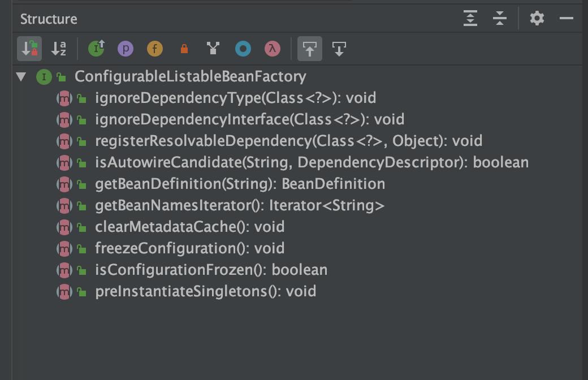The width and height of the screenshot is (588, 380).
Task: Hide the Structure tool window
Action: (x=567, y=19)
